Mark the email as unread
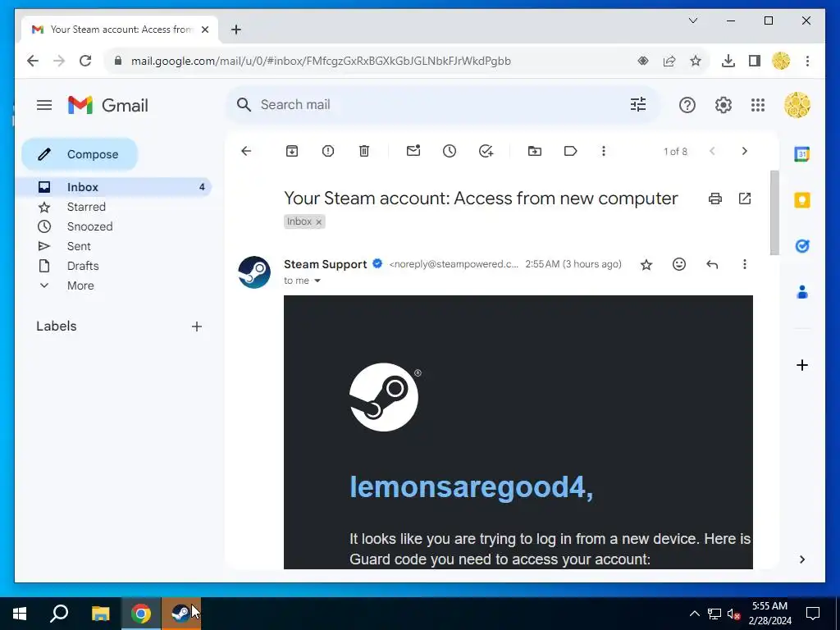The image size is (840, 630). (x=413, y=151)
